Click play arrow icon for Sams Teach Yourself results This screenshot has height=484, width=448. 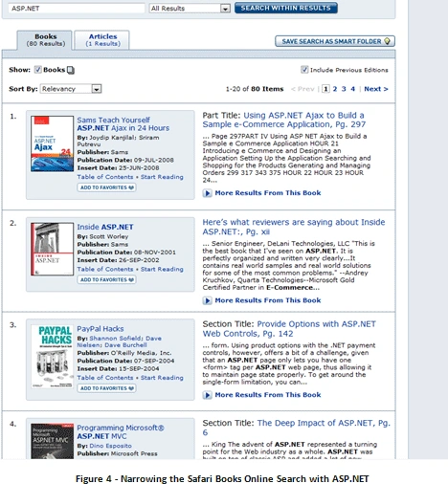207,193
